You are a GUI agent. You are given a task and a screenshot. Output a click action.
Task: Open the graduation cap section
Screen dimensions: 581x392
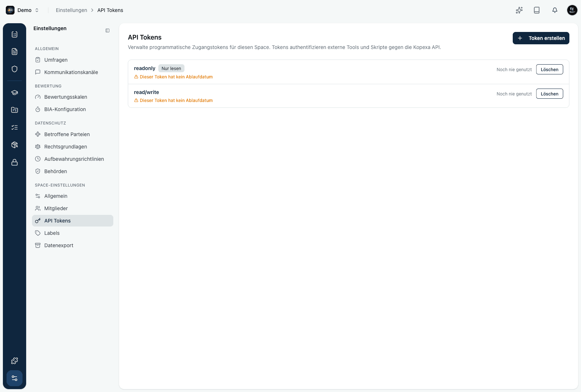15,93
